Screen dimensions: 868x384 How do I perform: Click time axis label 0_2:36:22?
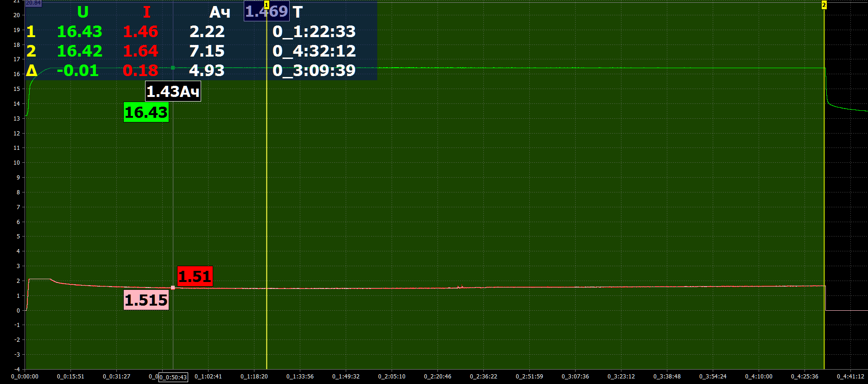pyautogui.click(x=483, y=377)
